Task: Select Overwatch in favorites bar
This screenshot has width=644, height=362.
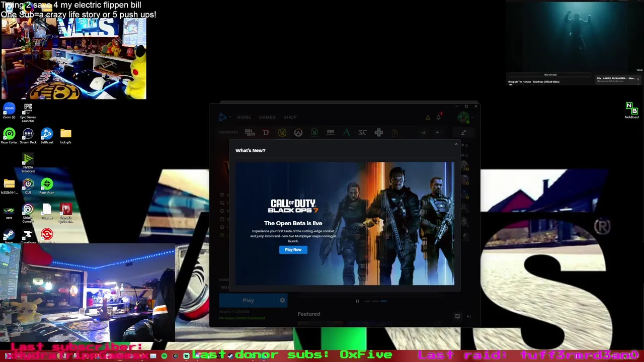Action: (298, 133)
